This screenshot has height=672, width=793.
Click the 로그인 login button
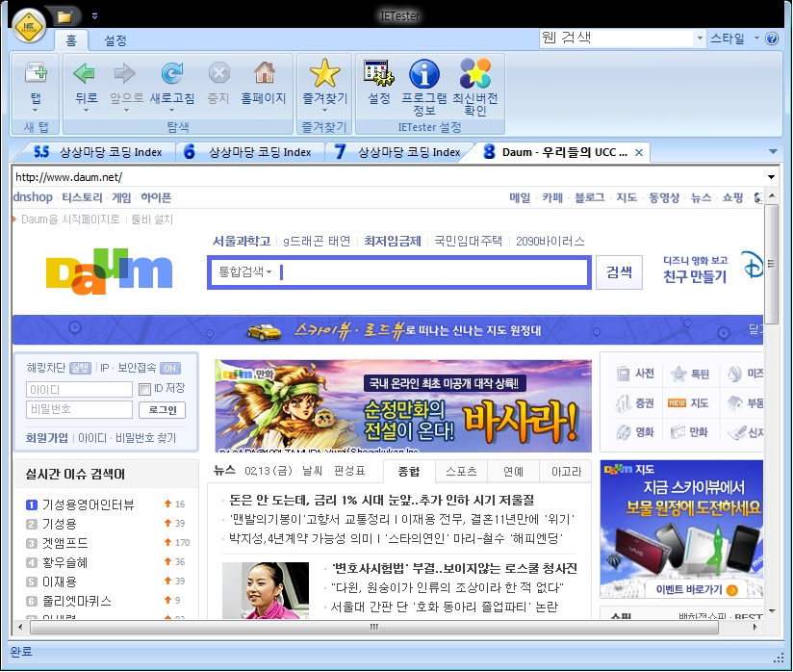(x=163, y=410)
